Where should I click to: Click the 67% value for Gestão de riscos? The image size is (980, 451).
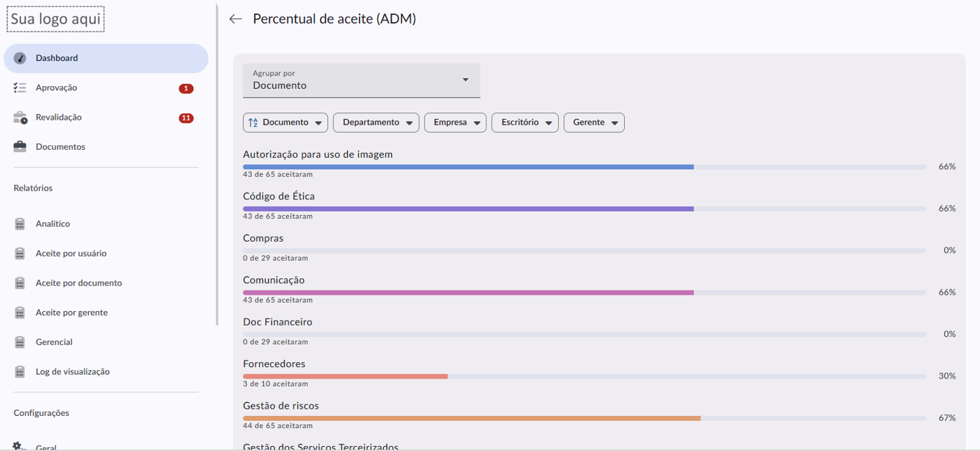(947, 418)
